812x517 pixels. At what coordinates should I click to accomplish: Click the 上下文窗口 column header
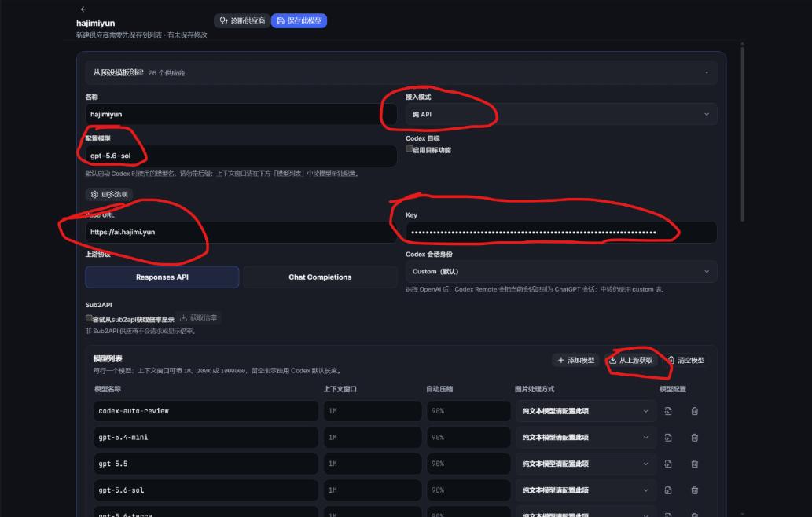pos(340,389)
